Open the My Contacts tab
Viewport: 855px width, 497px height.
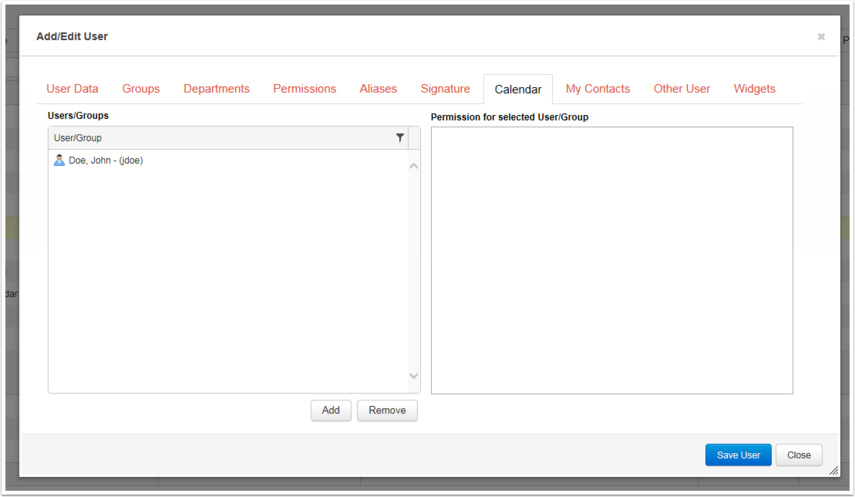(598, 89)
